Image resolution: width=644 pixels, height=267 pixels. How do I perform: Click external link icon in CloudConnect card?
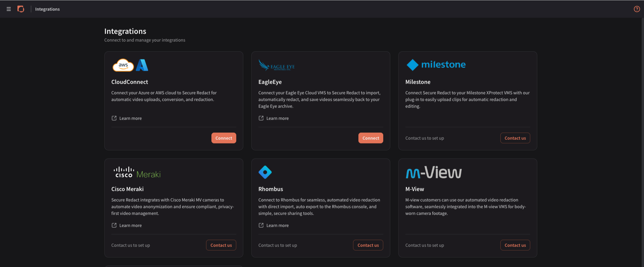[114, 118]
